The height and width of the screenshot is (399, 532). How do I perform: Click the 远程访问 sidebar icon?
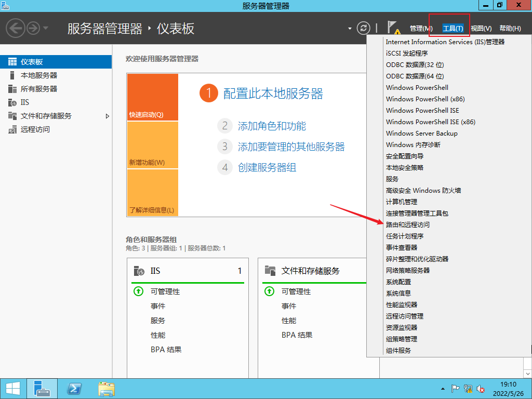[x=12, y=129]
